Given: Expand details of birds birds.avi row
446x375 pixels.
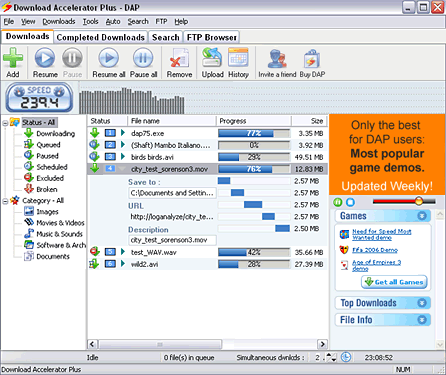Looking at the screenshot, I should click(123, 157).
